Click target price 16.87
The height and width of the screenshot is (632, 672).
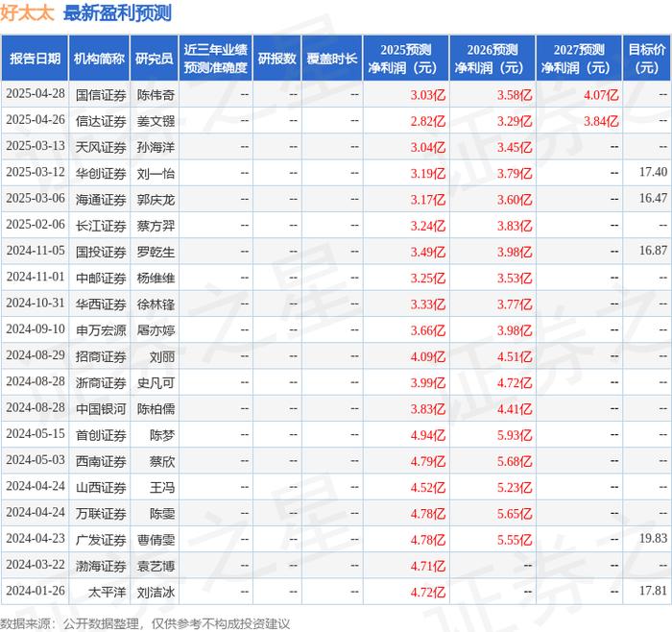point(653,251)
